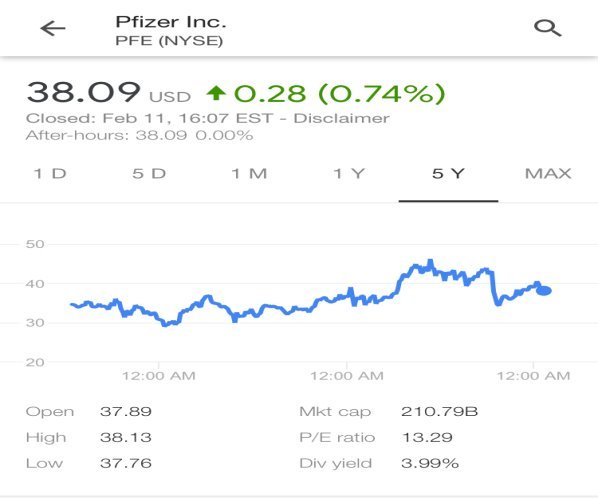
Task: Go back using the back arrow
Action: tap(53, 29)
